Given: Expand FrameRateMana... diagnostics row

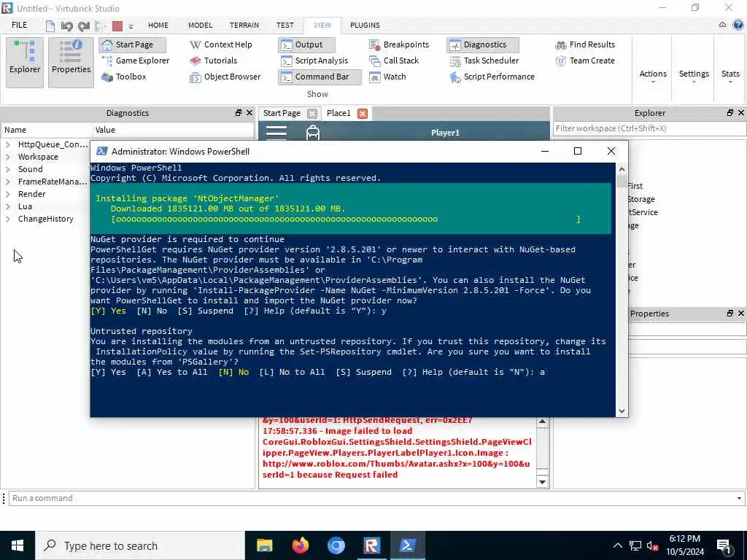Looking at the screenshot, I should tap(7, 182).
